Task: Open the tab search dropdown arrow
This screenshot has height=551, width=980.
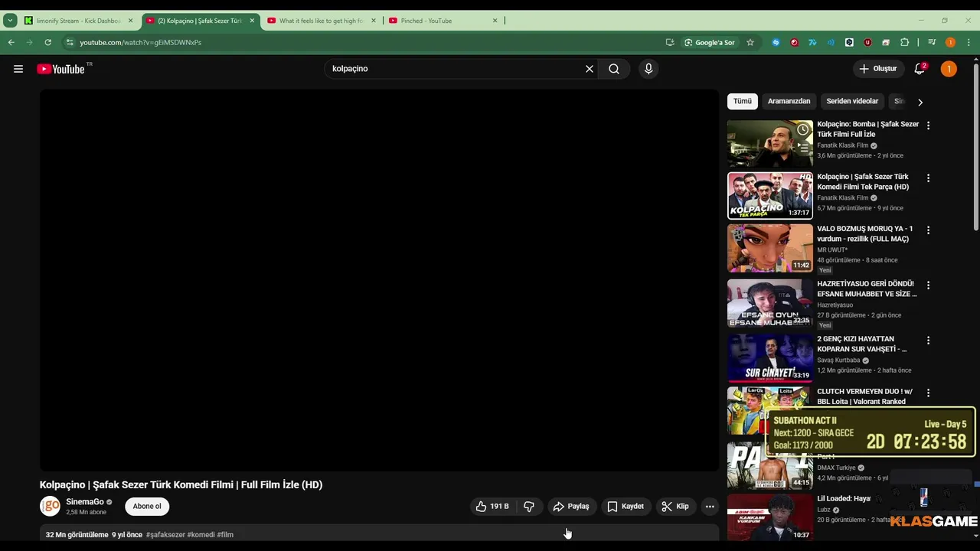Action: click(x=10, y=21)
